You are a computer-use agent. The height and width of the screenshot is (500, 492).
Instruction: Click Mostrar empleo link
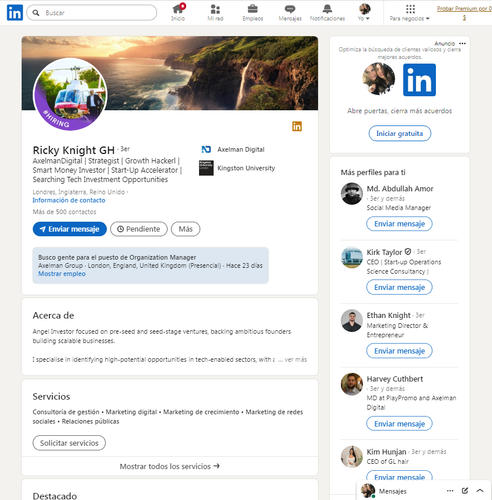(x=62, y=274)
